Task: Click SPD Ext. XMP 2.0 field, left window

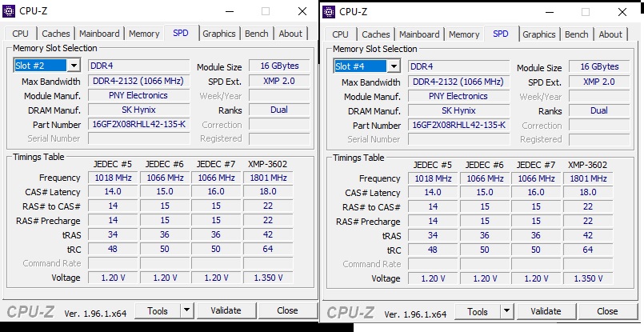Action: point(279,81)
